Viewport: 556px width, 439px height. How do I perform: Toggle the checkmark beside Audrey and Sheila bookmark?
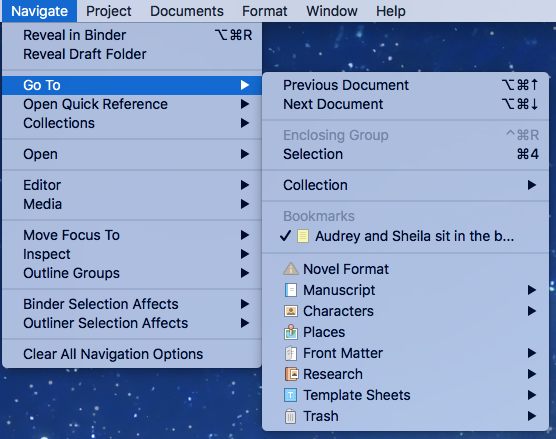285,236
